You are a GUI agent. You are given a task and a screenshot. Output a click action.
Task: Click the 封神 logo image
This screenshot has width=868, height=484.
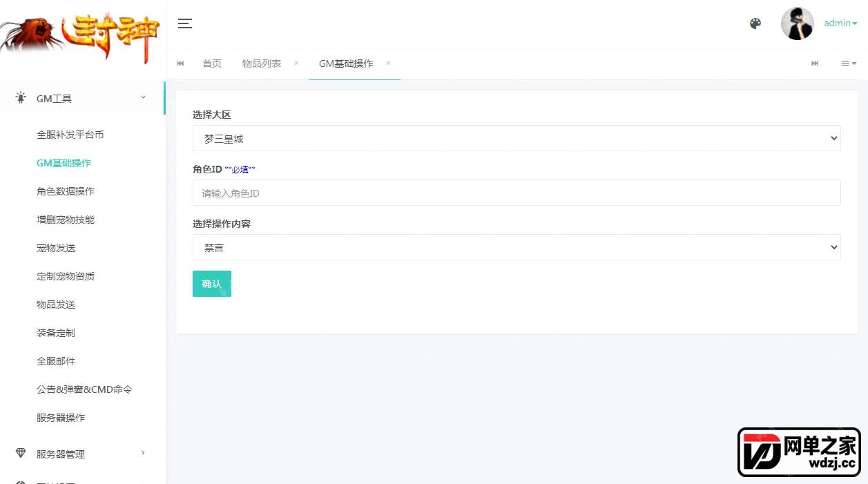point(79,37)
